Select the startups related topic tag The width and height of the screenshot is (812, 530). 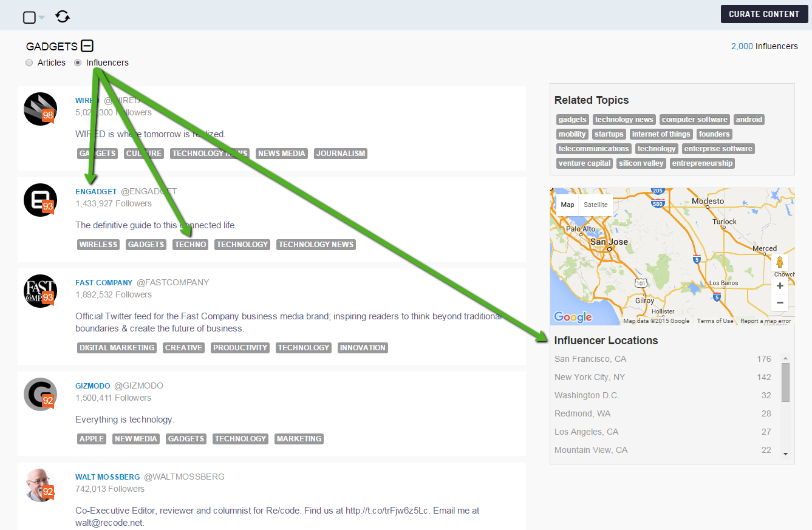click(609, 134)
